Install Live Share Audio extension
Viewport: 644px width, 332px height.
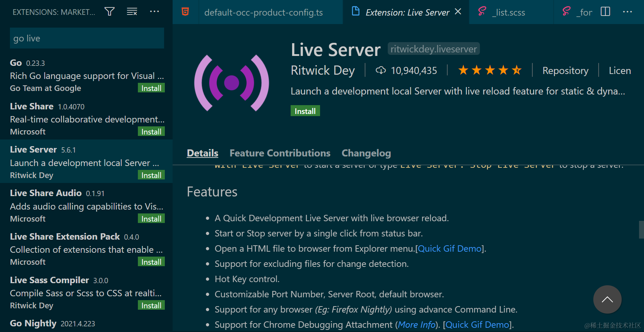[x=151, y=219]
